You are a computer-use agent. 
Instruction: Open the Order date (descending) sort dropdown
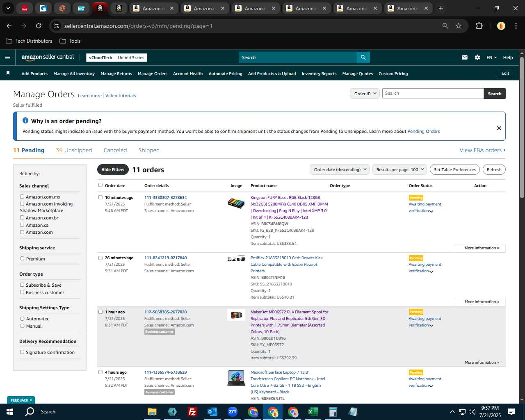click(340, 169)
